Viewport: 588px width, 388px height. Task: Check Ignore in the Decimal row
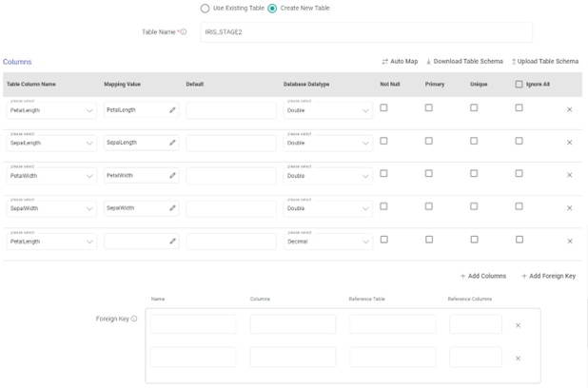pyautogui.click(x=519, y=240)
